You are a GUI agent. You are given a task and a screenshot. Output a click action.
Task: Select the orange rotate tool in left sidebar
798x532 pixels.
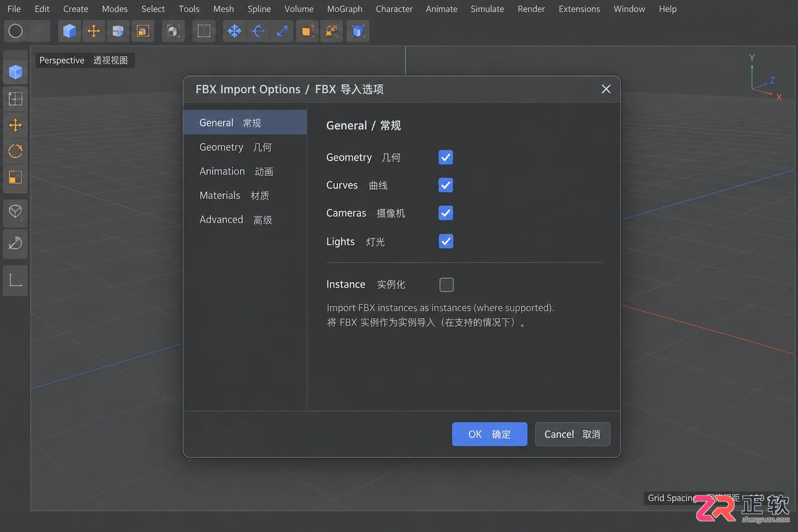[16, 151]
